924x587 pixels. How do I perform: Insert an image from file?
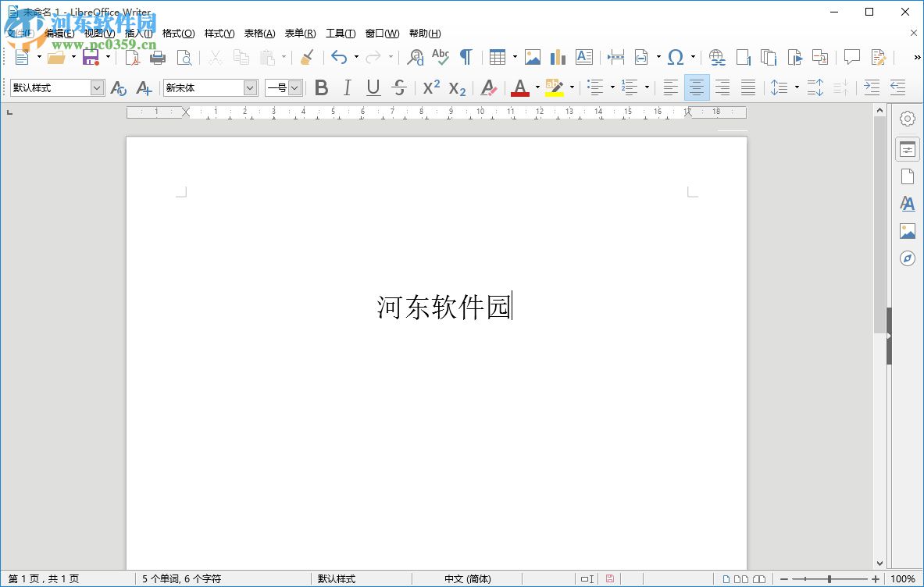pyautogui.click(x=532, y=57)
